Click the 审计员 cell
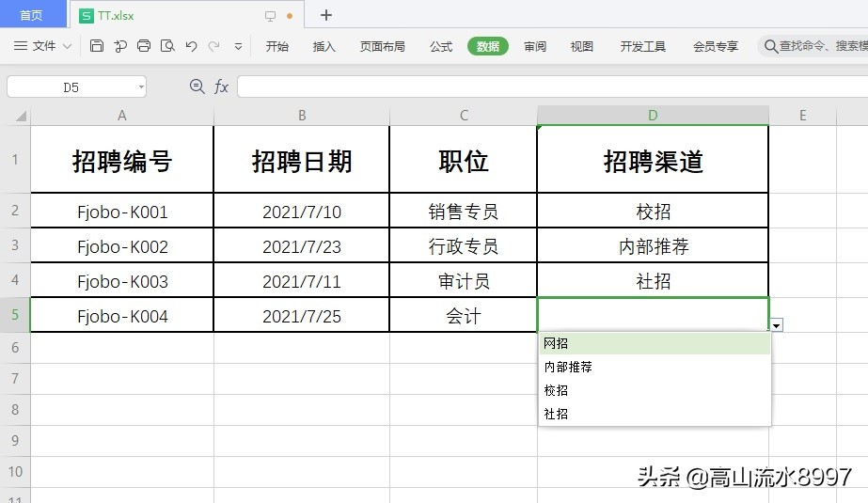 click(464, 280)
